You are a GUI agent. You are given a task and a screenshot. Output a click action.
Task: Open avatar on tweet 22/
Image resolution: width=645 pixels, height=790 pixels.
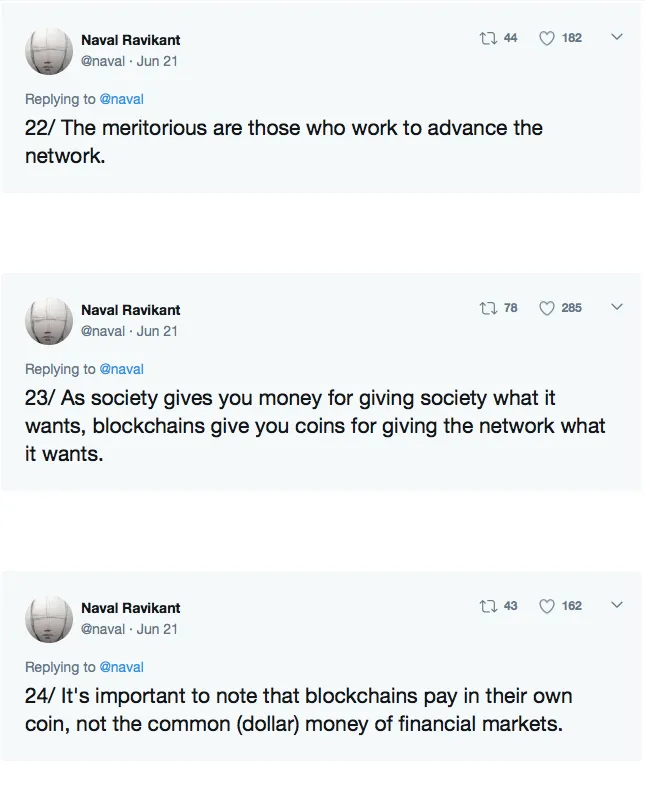click(x=48, y=50)
